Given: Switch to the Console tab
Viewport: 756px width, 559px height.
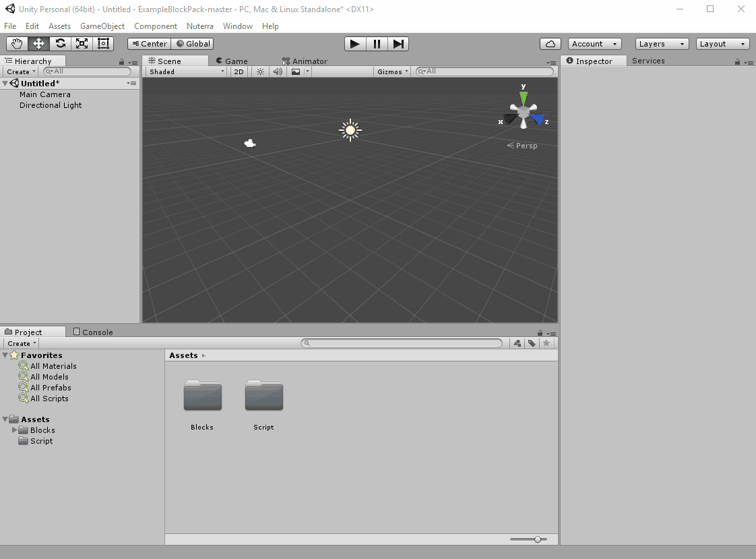Looking at the screenshot, I should pyautogui.click(x=92, y=332).
